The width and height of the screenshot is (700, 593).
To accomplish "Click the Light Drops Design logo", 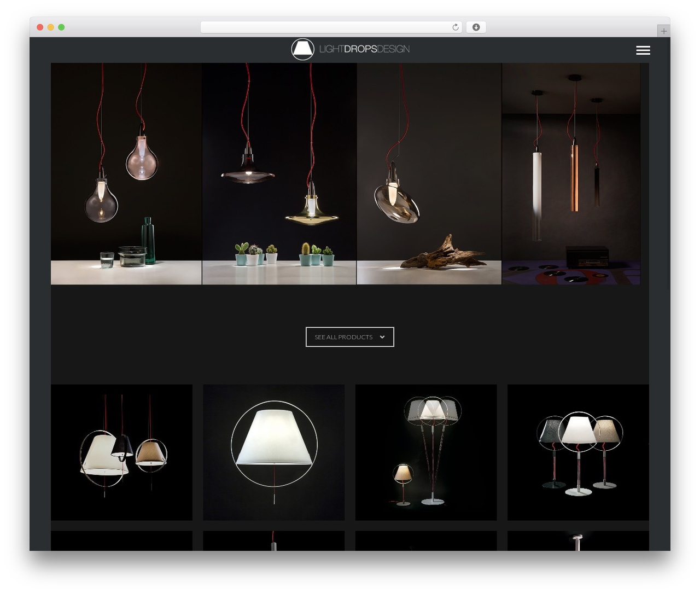I will 350,49.
